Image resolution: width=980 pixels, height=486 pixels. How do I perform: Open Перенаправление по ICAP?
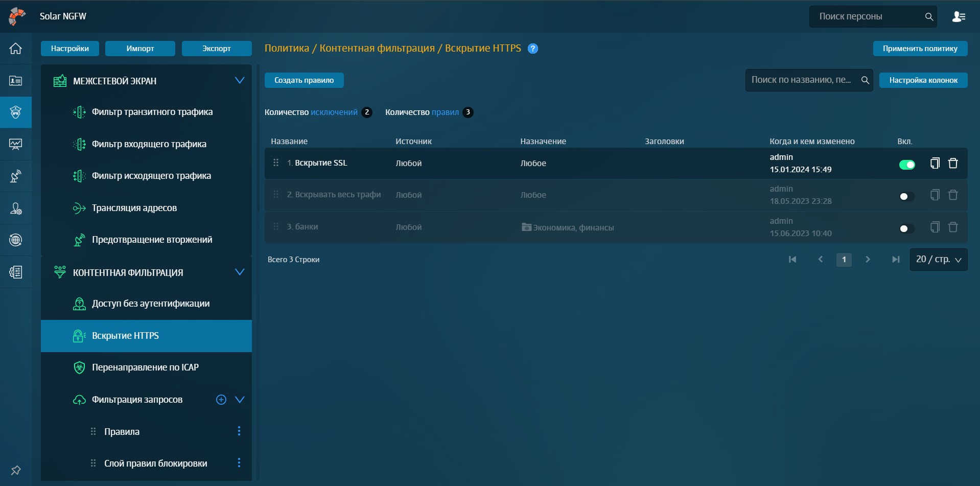(x=146, y=367)
